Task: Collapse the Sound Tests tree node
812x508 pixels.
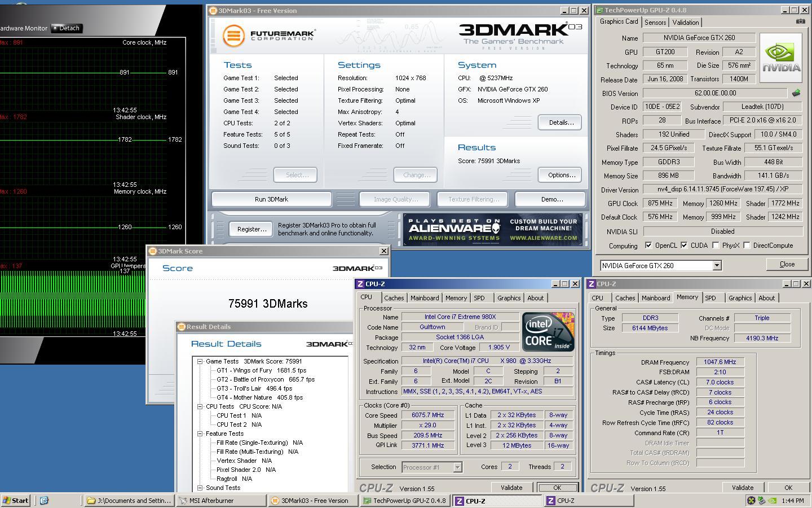Action: (200, 488)
